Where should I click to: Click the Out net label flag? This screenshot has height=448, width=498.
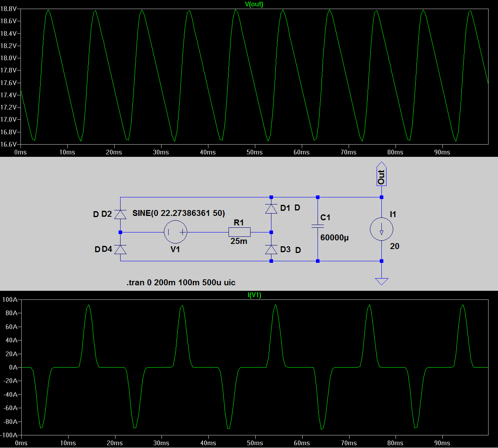(x=381, y=174)
